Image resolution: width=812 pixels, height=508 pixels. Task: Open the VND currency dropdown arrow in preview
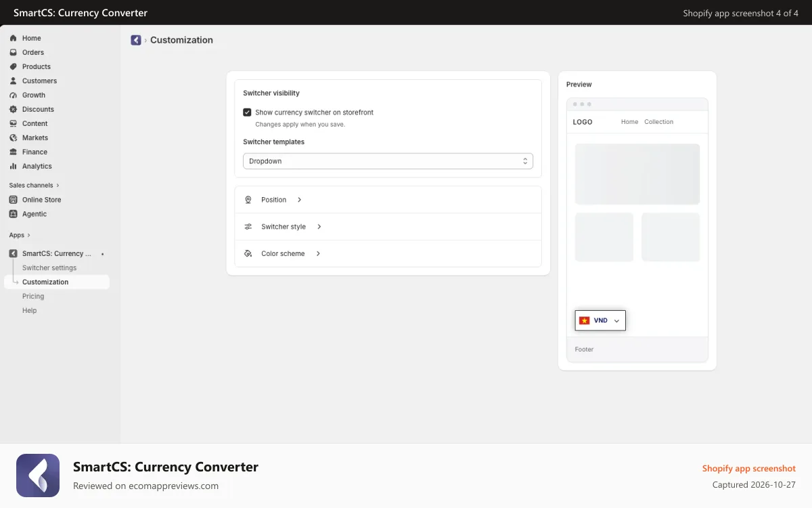pyautogui.click(x=616, y=321)
